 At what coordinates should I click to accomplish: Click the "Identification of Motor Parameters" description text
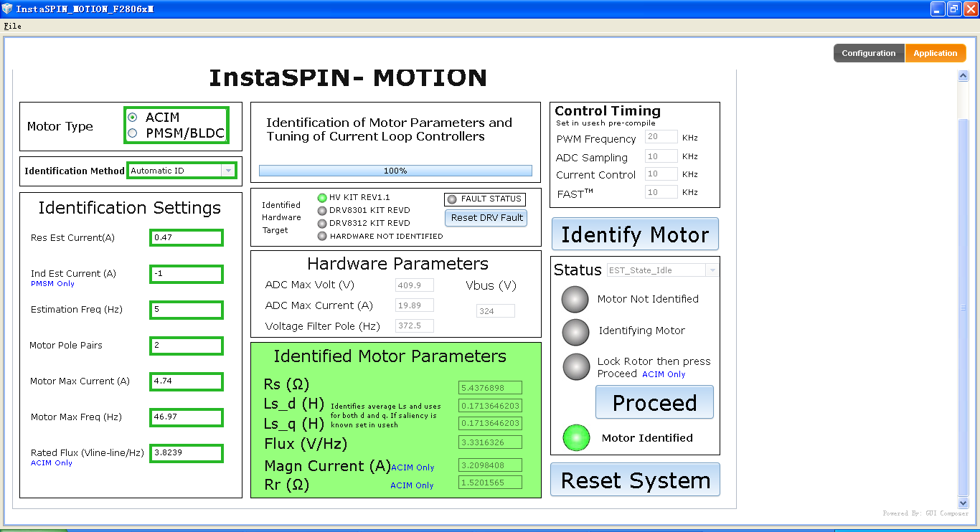390,130
